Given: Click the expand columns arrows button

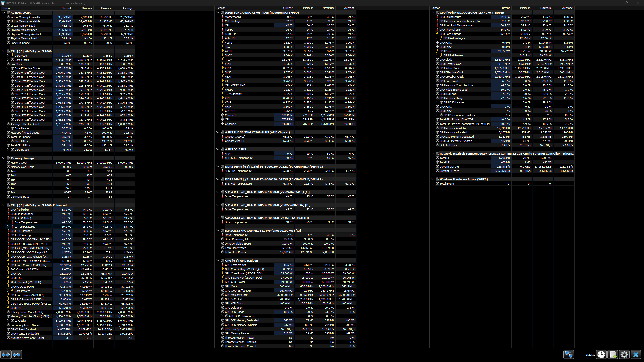Looking at the screenshot, I should tap(6, 355).
